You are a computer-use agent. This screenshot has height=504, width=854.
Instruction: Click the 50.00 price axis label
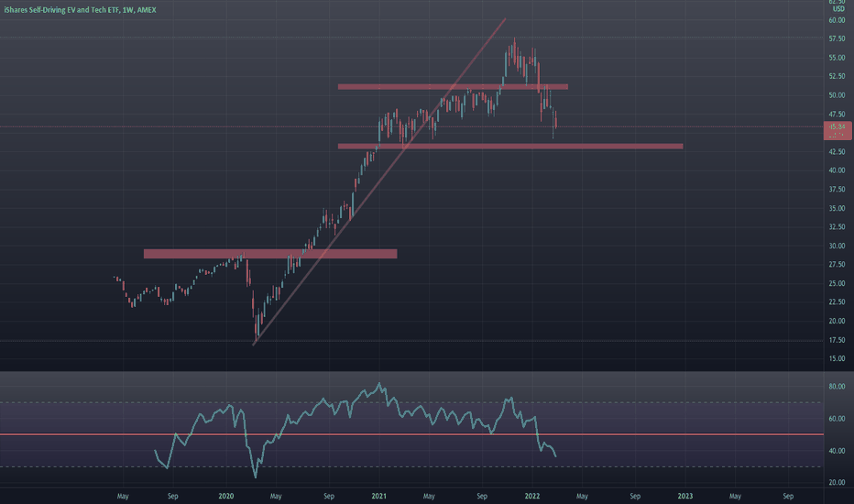click(x=837, y=95)
